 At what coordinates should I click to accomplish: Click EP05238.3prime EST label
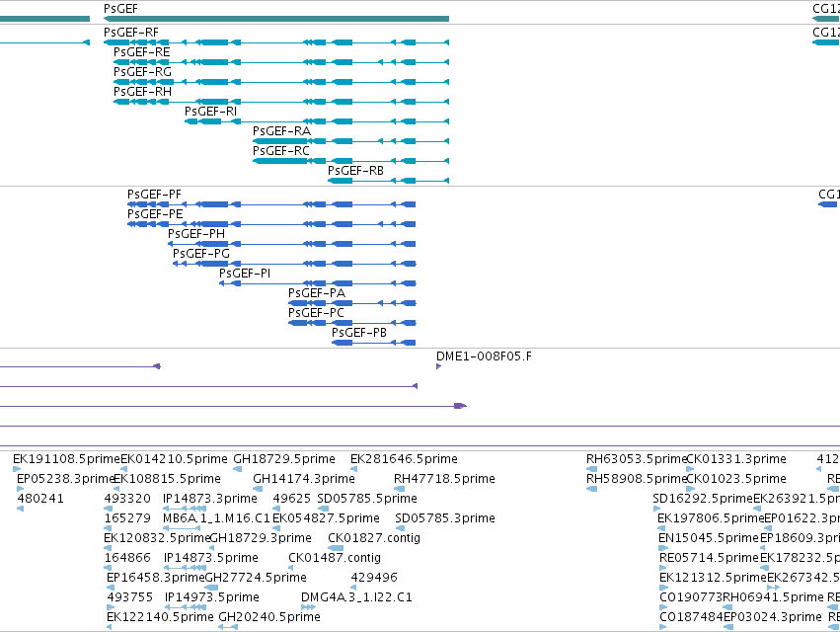pos(65,479)
